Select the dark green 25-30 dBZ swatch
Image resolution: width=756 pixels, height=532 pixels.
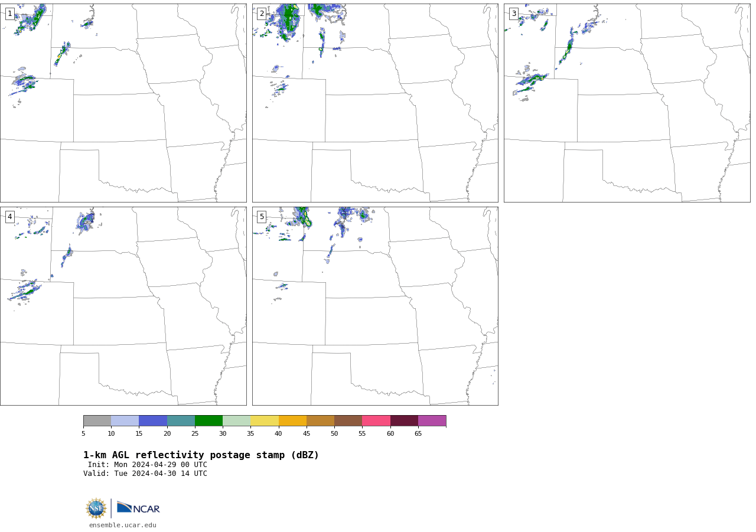tap(208, 421)
